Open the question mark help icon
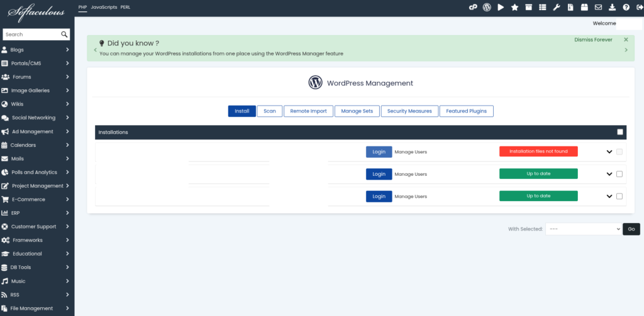The width and height of the screenshot is (644, 316). pyautogui.click(x=626, y=7)
